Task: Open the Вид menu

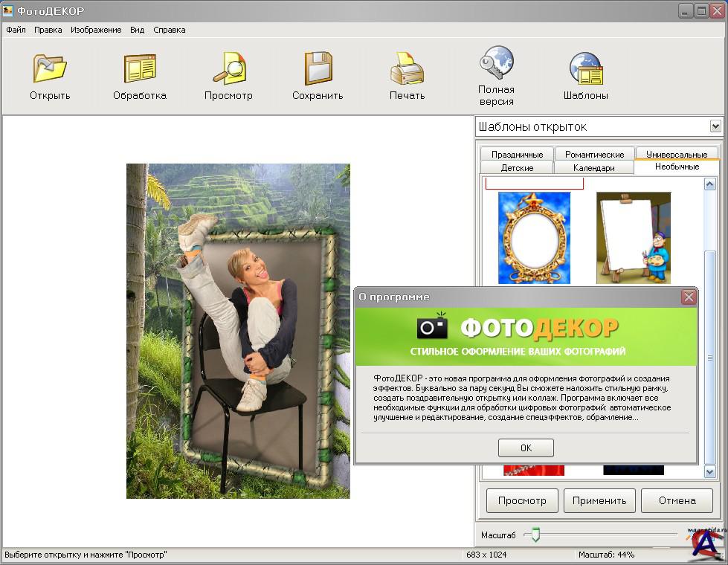Action: tap(137, 30)
